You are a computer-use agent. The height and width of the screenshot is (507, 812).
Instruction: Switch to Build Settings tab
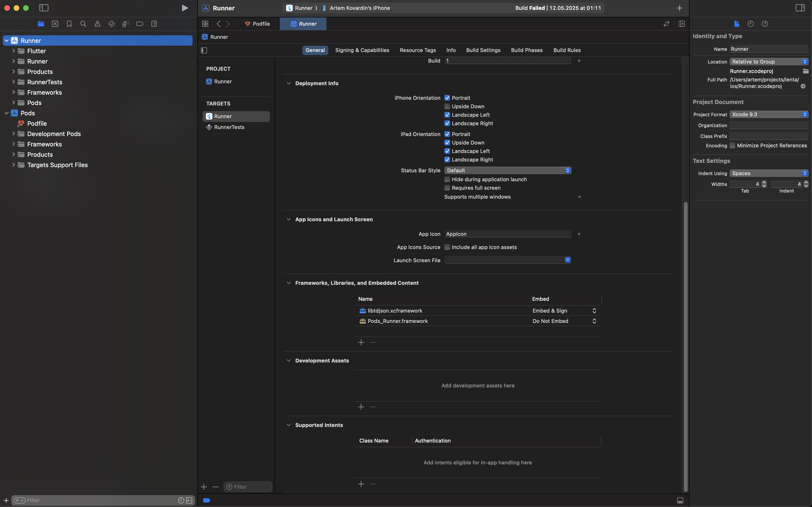point(483,50)
